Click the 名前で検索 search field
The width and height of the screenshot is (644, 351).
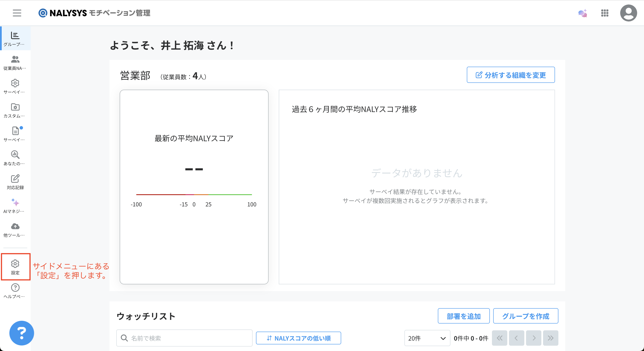click(184, 338)
